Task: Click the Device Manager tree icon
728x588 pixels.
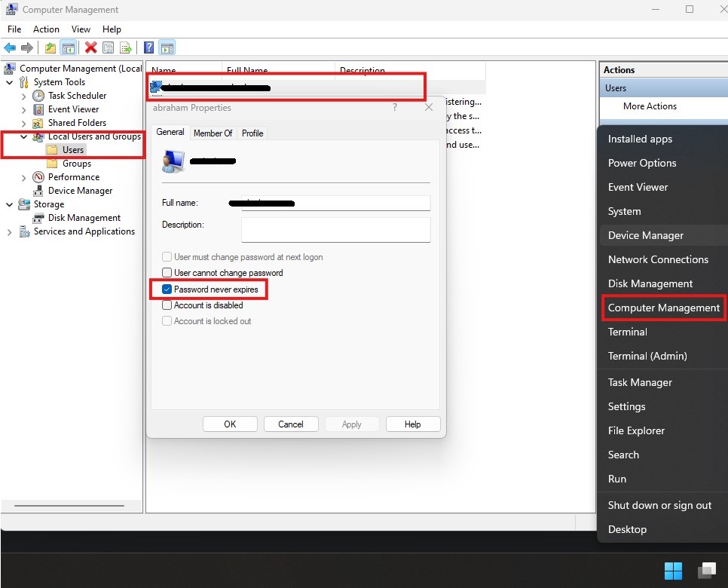Action: (38, 191)
